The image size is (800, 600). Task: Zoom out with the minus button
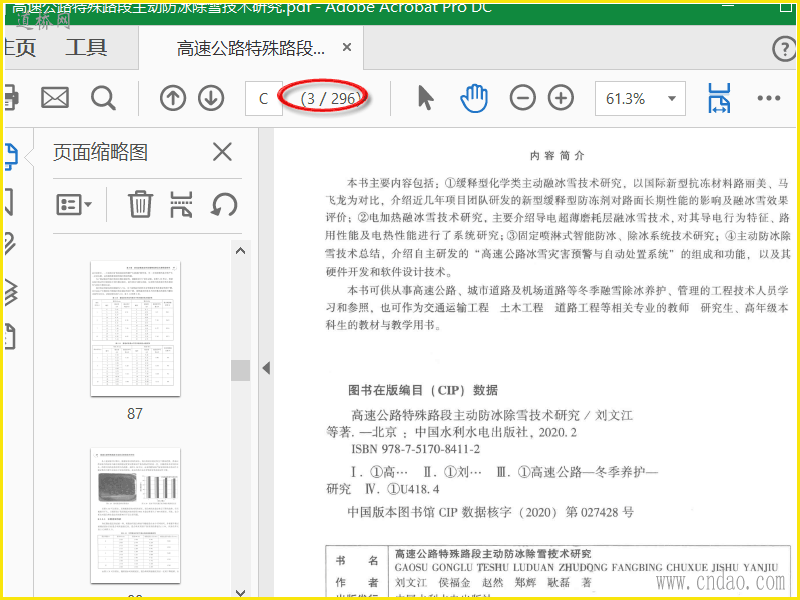point(523,98)
